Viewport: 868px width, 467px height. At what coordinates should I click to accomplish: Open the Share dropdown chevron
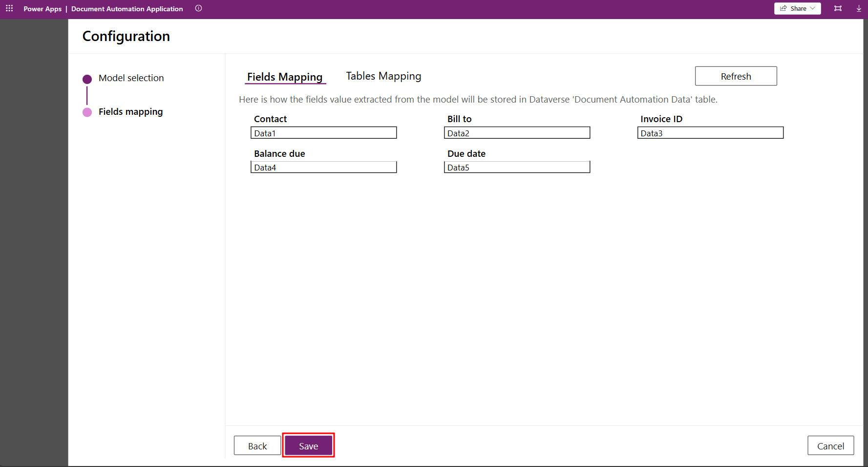pyautogui.click(x=812, y=8)
